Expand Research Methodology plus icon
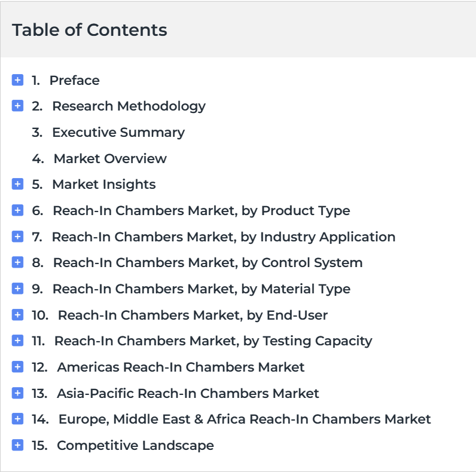The image size is (476, 472). click(x=17, y=106)
